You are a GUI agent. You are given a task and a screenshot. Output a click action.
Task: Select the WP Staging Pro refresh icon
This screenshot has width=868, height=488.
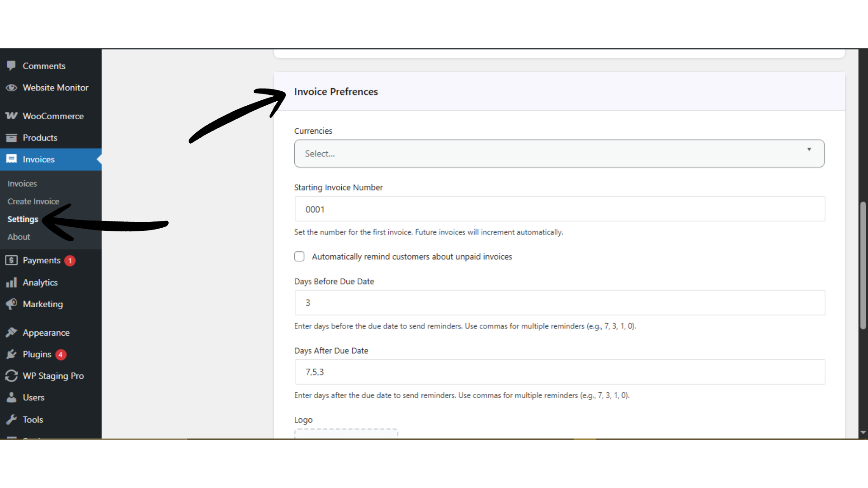tap(11, 375)
